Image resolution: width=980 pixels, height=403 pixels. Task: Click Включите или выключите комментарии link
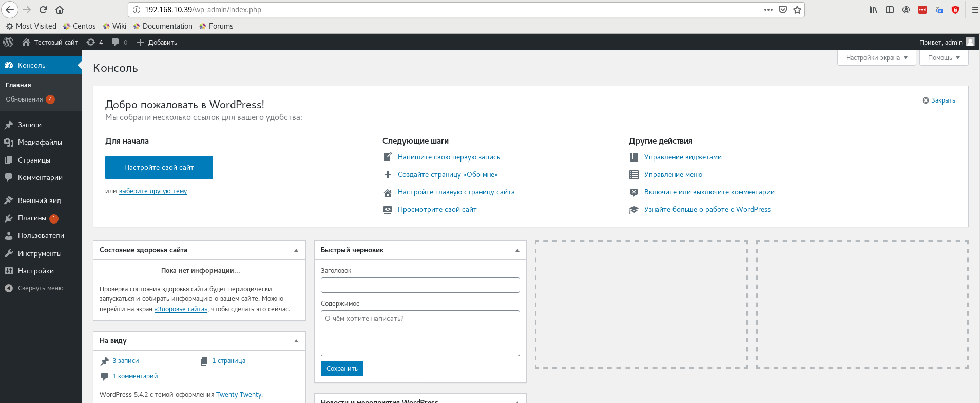tap(709, 192)
